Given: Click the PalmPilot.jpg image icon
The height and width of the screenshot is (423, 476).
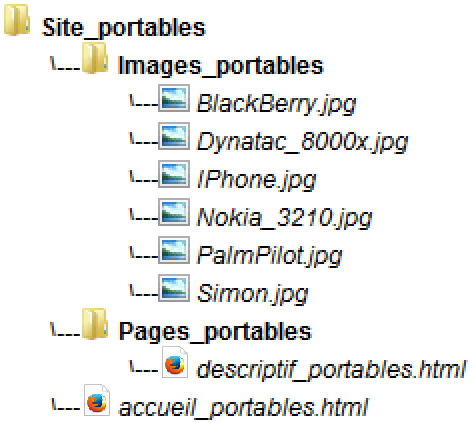Looking at the screenshot, I should pyautogui.click(x=174, y=250).
